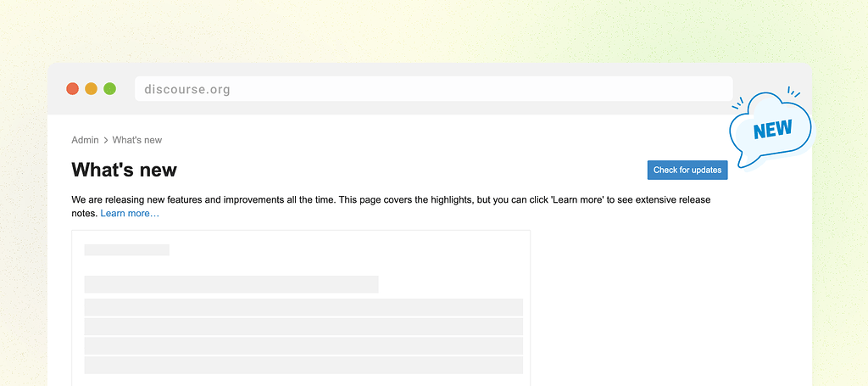Select the last full-width placeholder line
This screenshot has height=386, width=868.
coord(303,365)
